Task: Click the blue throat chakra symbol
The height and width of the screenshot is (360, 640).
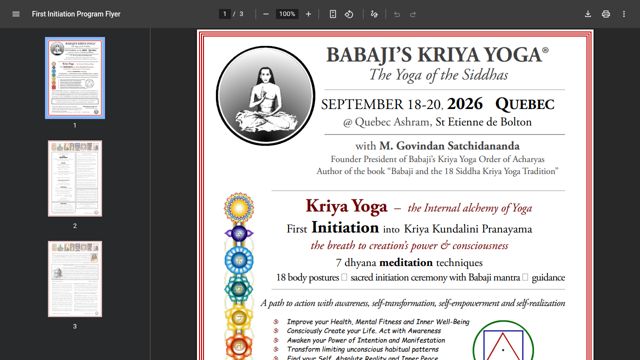Action: pos(239,260)
